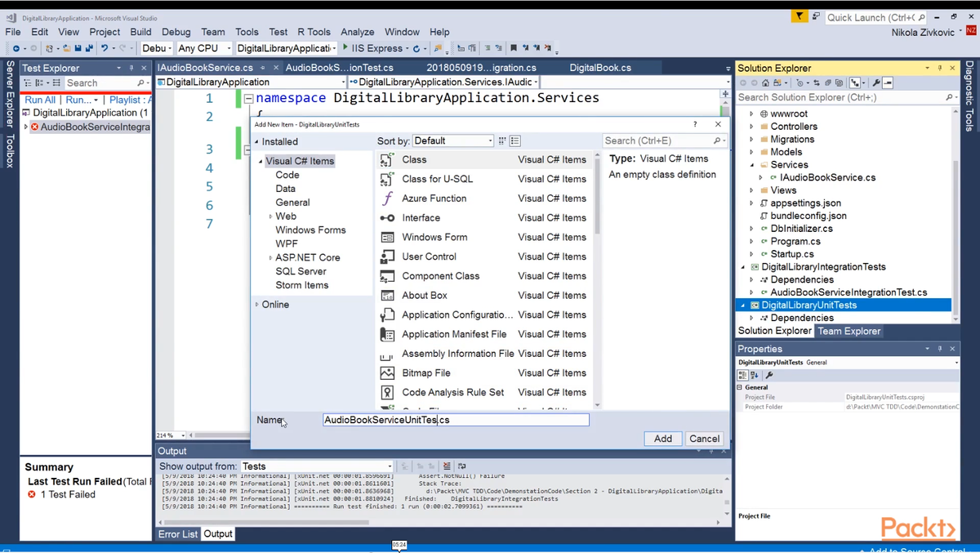Viewport: 980px width, 553px height.
Task: Click the Output pane horizontal scrollbar
Action: point(439,522)
